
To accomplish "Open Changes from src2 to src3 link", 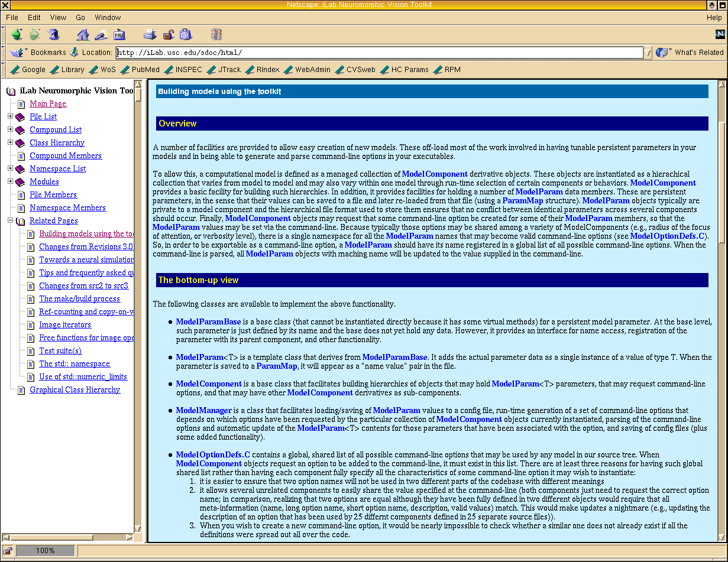I will [83, 285].
